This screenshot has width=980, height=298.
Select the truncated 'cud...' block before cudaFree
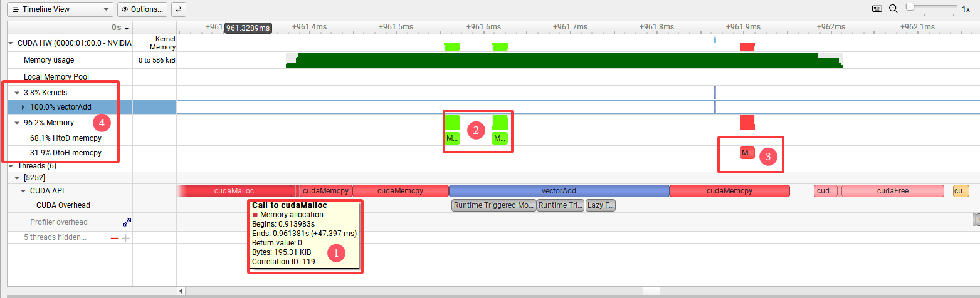825,191
